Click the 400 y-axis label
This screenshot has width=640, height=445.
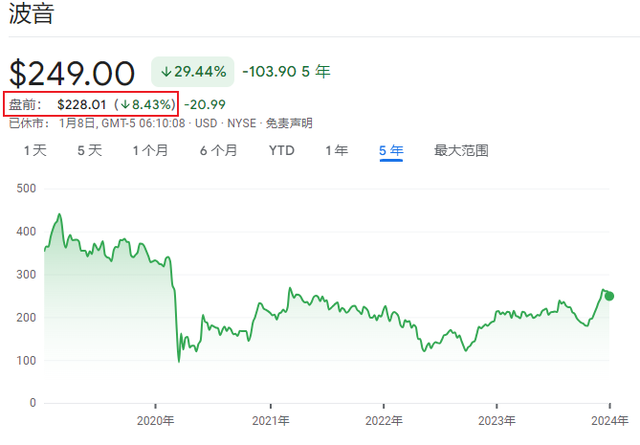tap(26, 231)
